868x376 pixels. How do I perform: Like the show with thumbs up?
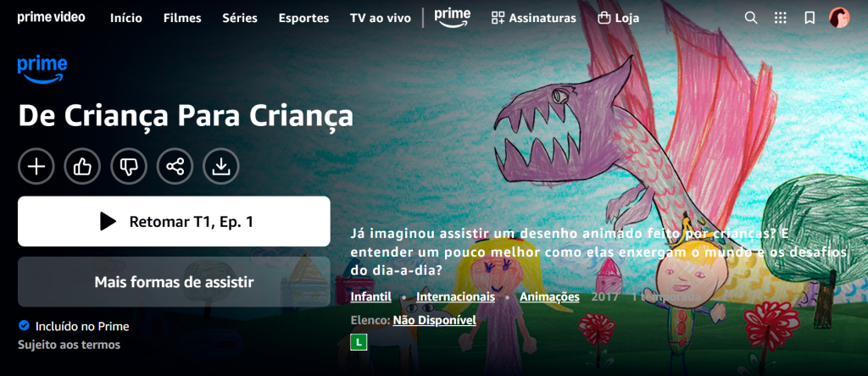click(x=82, y=166)
